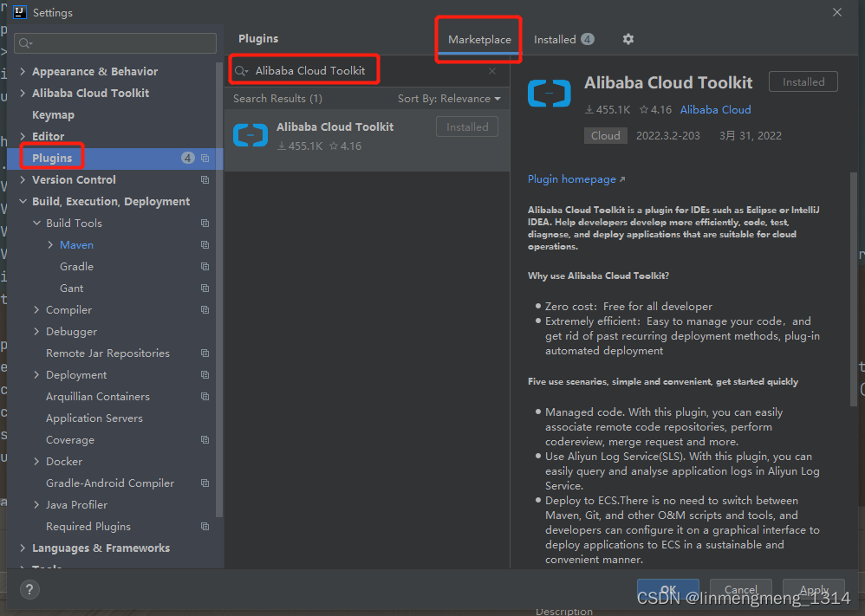
Task: Click the project-level icon beside Maven
Action: point(205,245)
